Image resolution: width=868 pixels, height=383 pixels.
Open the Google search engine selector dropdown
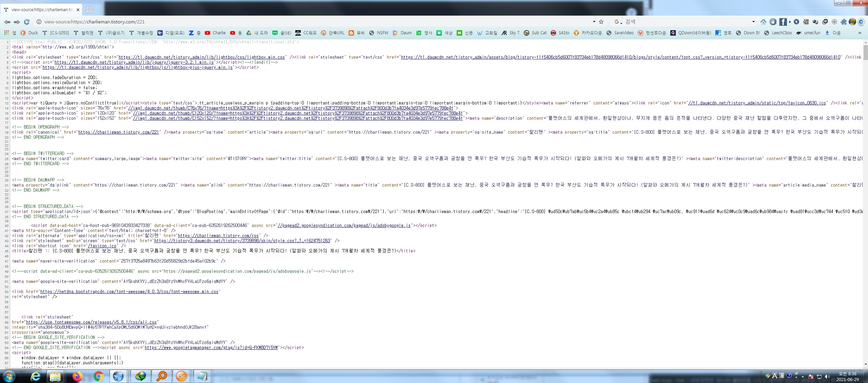pyautogui.click(x=618, y=22)
